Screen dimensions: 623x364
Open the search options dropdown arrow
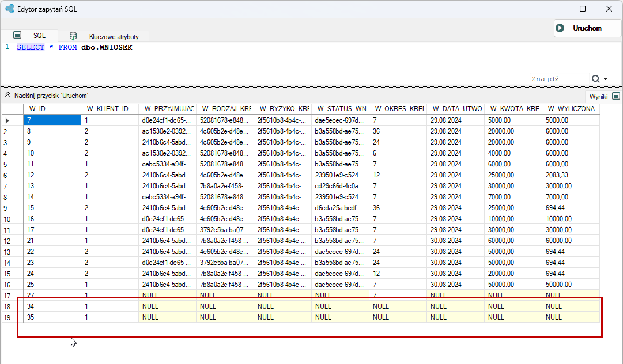(606, 79)
